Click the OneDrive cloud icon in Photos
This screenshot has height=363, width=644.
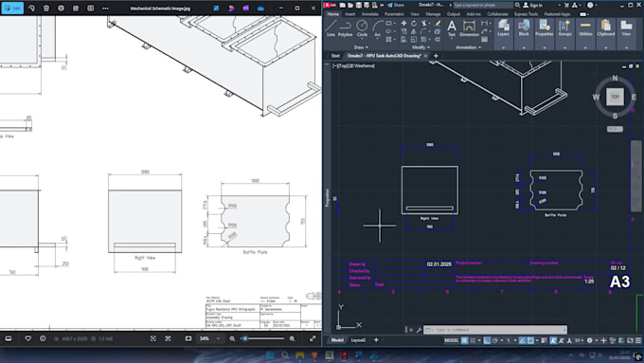[x=260, y=9]
